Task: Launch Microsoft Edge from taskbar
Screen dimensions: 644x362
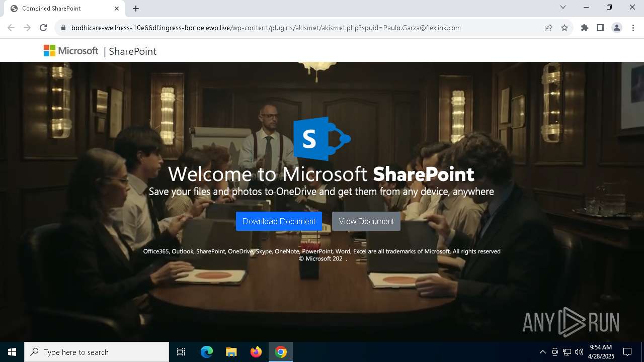Action: click(207, 352)
